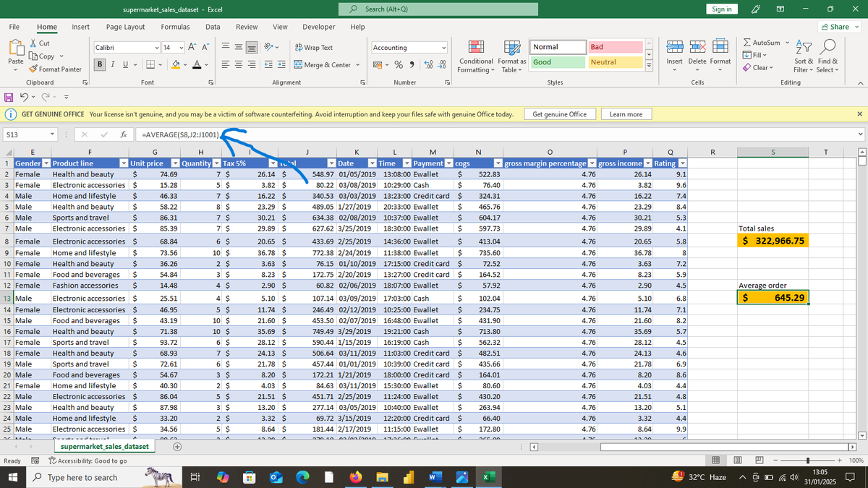Apply the Neutral cell style swatch
This screenshot has height=488, width=868.
click(x=616, y=62)
